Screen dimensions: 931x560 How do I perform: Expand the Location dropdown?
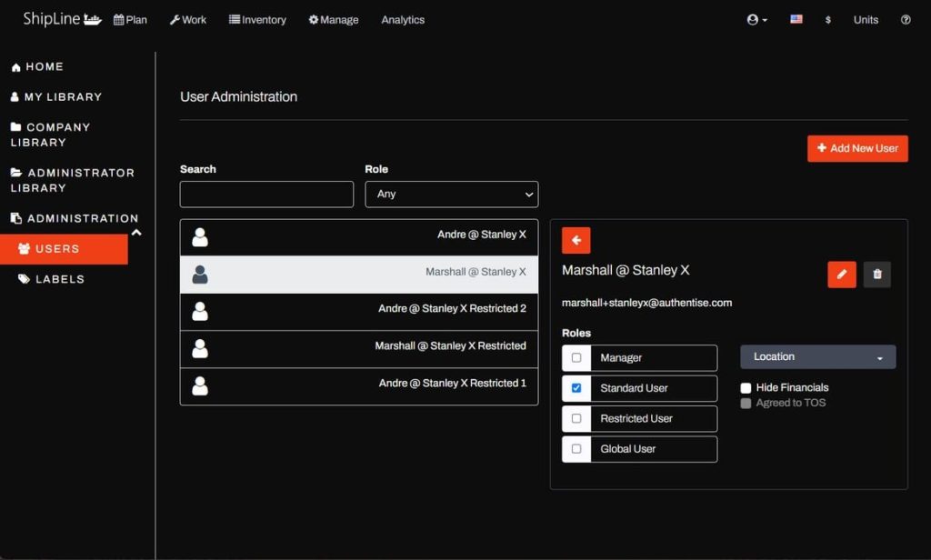[817, 357]
